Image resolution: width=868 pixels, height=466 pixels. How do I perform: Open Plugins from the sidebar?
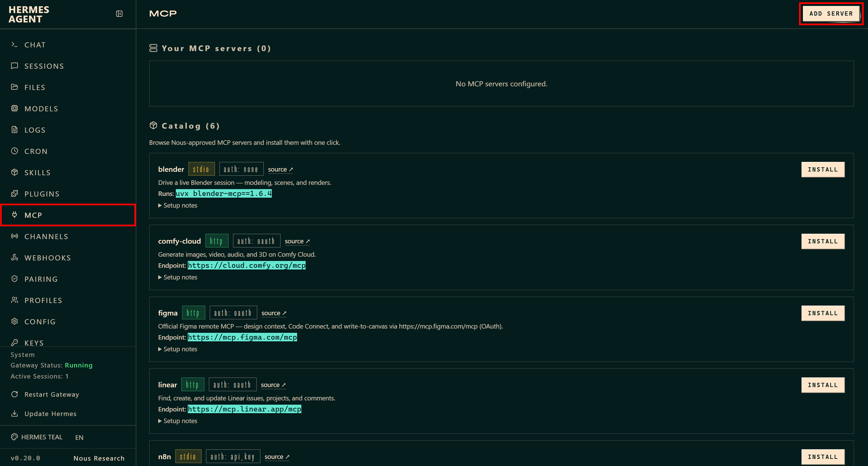click(68, 194)
